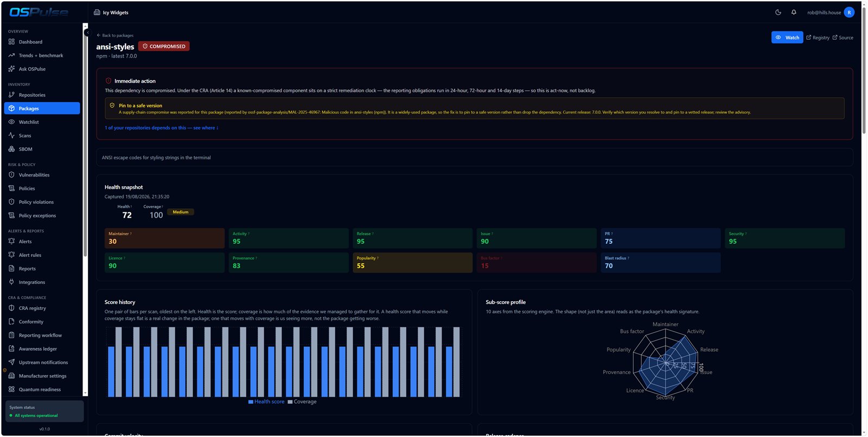Image resolution: width=868 pixels, height=437 pixels.
Task: Click the Integrations plug icon
Action: (11, 282)
